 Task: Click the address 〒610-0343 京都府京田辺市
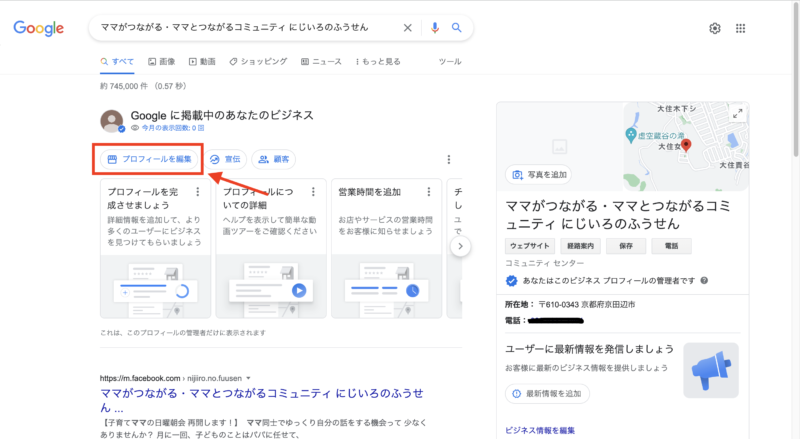(587, 304)
